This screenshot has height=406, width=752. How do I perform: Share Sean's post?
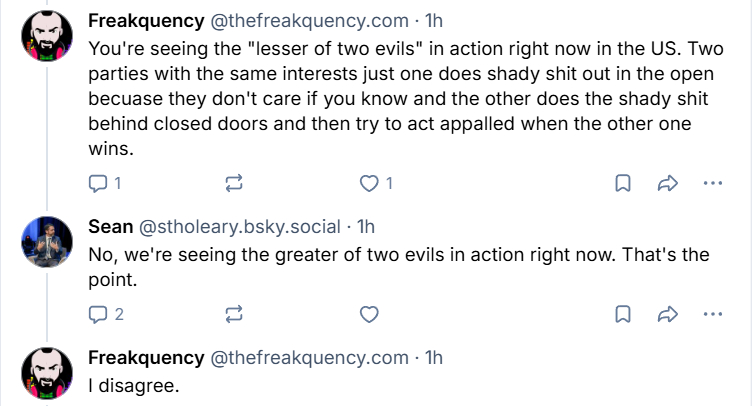coord(667,314)
